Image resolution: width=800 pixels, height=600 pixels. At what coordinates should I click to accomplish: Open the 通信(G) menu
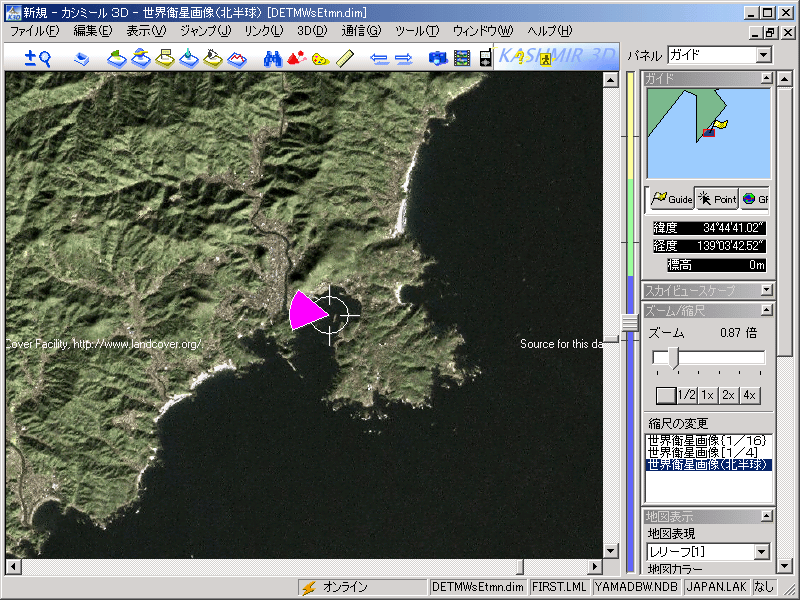pos(361,31)
